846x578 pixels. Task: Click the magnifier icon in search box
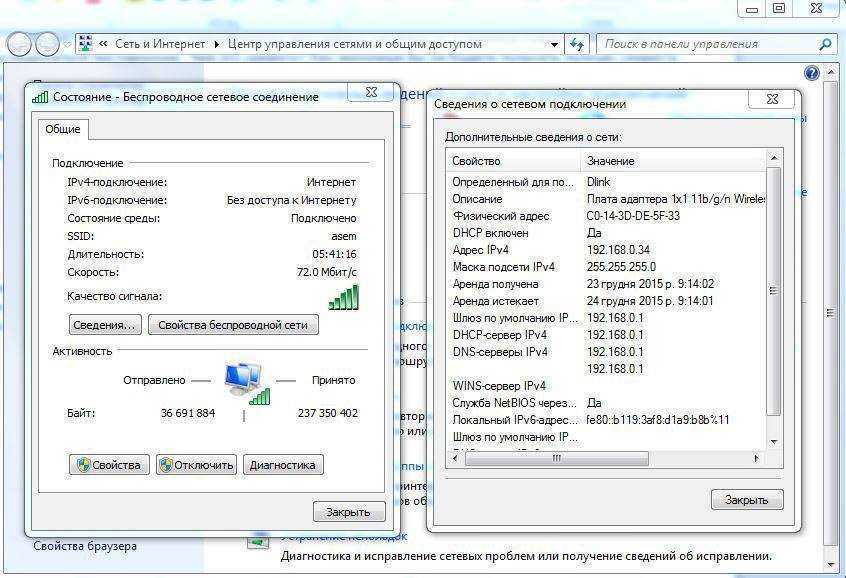pyautogui.click(x=825, y=44)
